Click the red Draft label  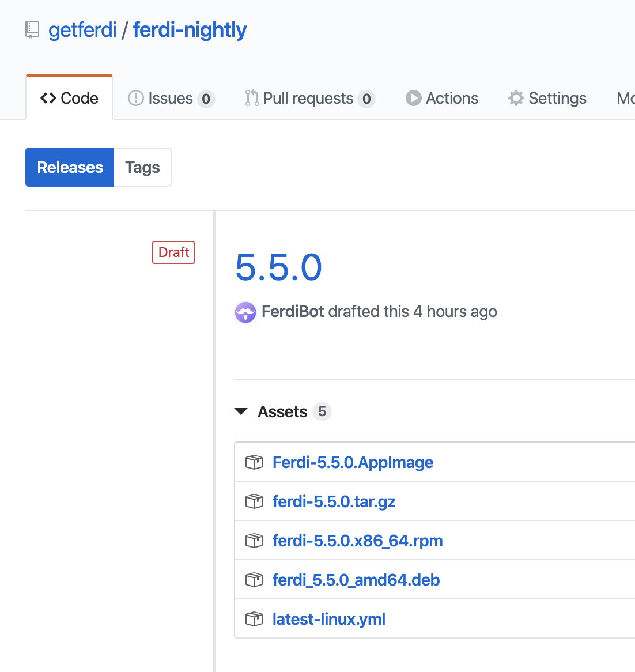pos(173,252)
